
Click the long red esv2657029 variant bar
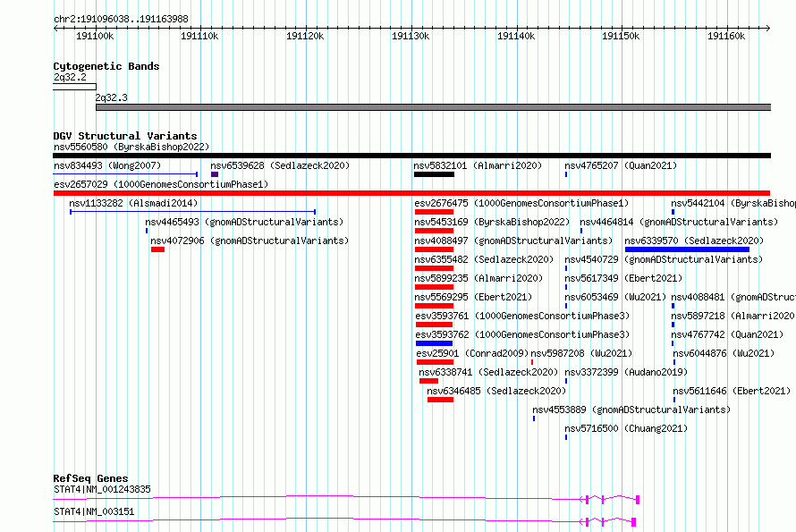411,193
